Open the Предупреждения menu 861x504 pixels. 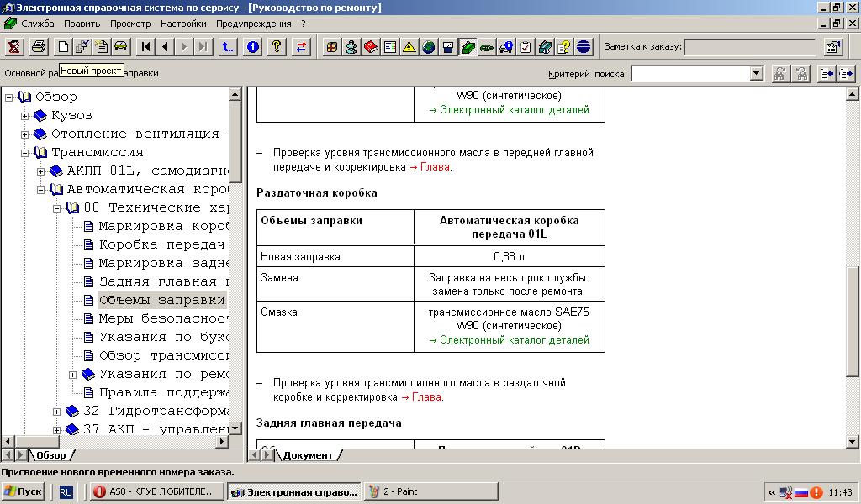tap(253, 24)
